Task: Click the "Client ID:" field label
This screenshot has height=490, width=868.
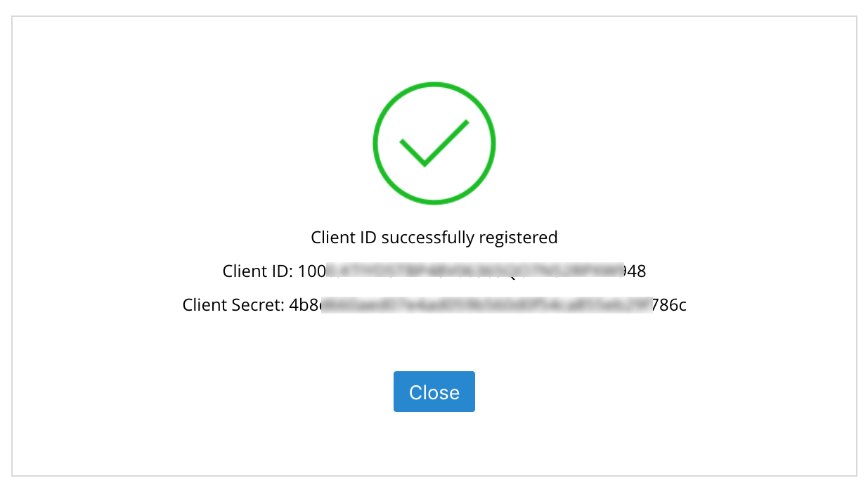Action: [257, 271]
